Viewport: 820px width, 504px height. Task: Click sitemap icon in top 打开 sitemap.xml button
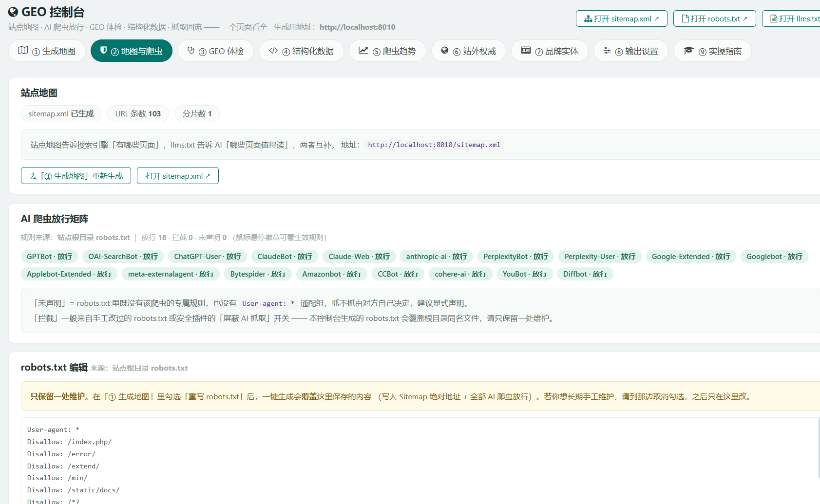point(588,19)
